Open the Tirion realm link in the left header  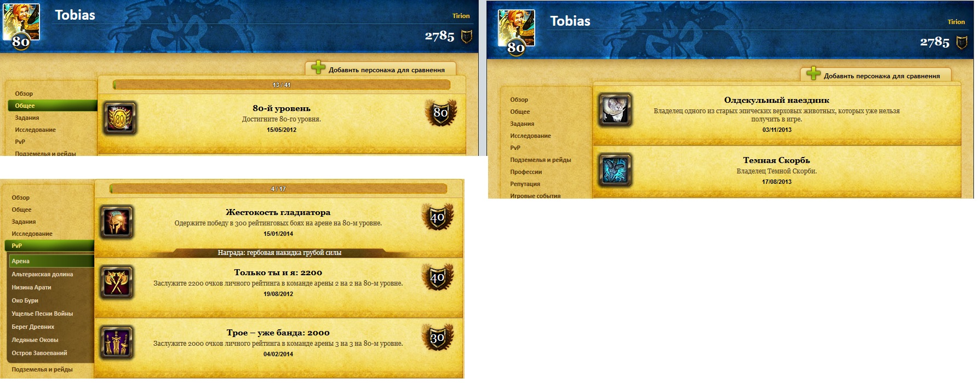coord(461,16)
